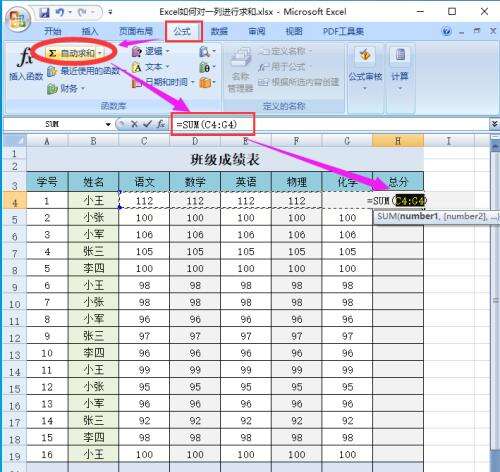Screen dimensions: 500x472
Task: Undo the last action
Action: click(60, 13)
